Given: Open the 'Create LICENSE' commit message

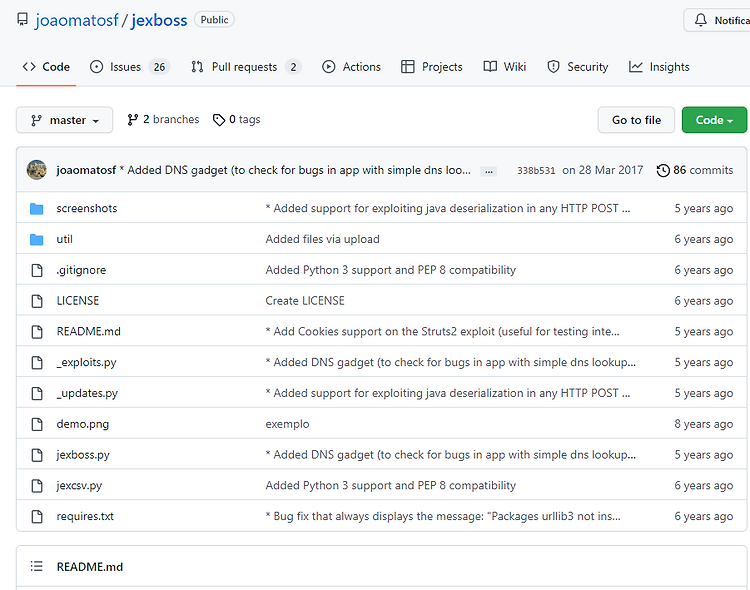Looking at the screenshot, I should (x=305, y=301).
